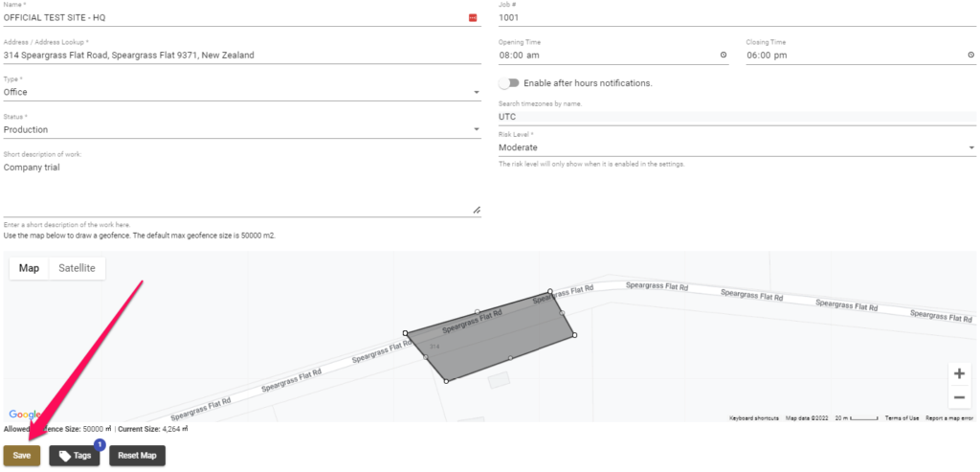980x472 pixels.
Task: Click Report a map error link
Action: click(x=949, y=417)
